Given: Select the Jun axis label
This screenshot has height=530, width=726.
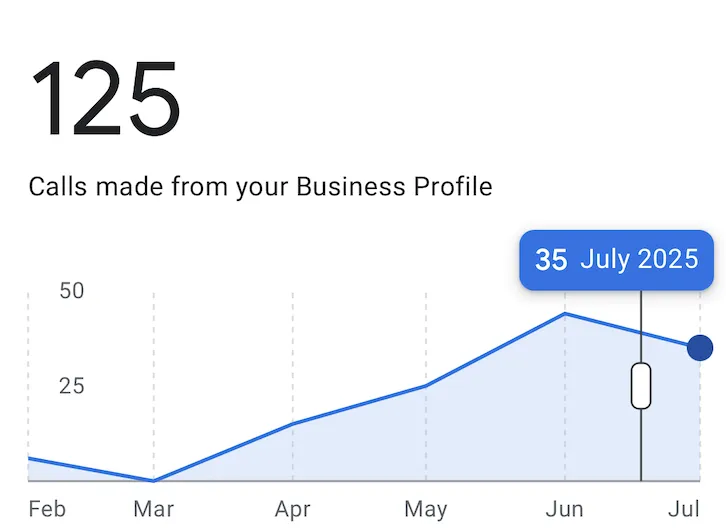Looking at the screenshot, I should [x=564, y=509].
